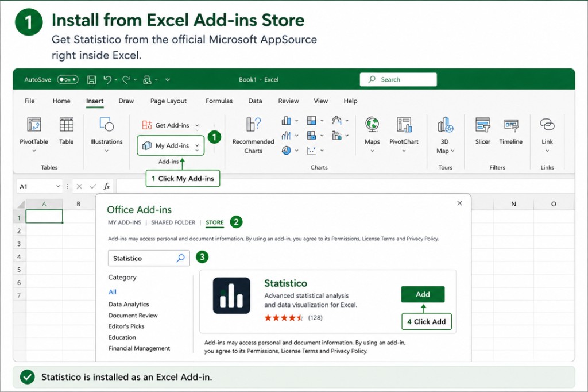The height and width of the screenshot is (392, 588).
Task: Open the Name Box dropdown for A1
Action: 58,186
